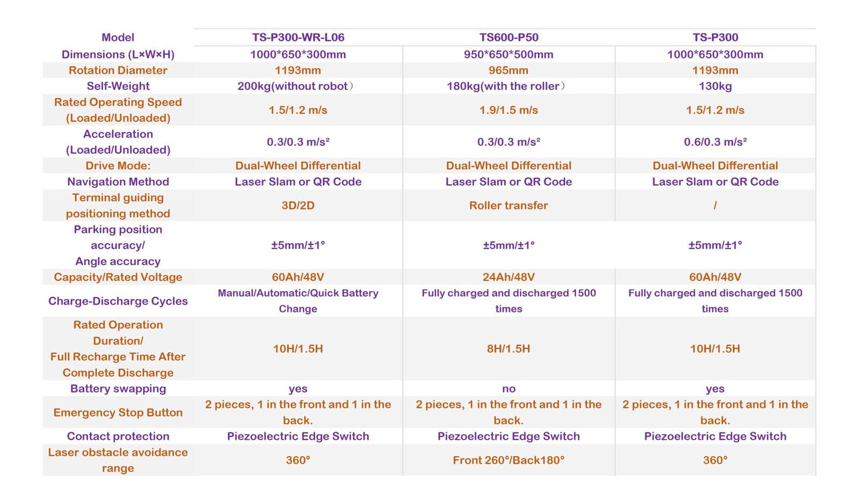The width and height of the screenshot is (859, 504).
Task: Click the 'no' battery swapping value
Action: (508, 389)
